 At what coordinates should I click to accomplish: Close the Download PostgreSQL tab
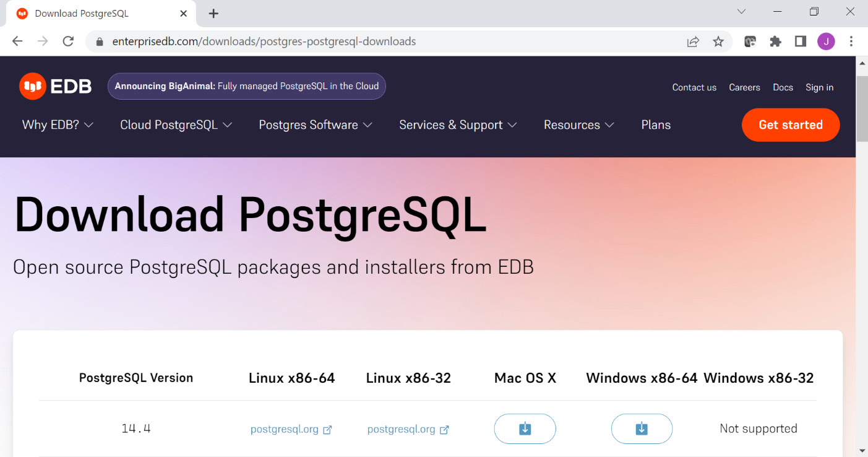click(183, 13)
